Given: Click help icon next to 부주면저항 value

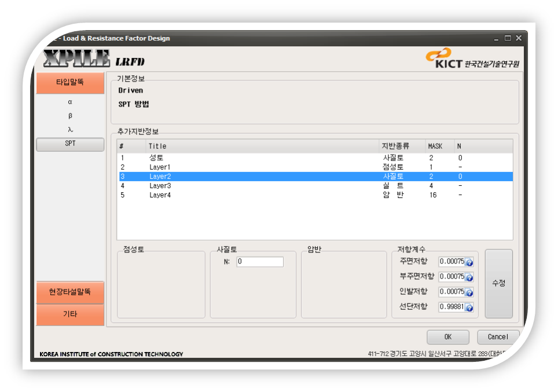Looking at the screenshot, I should click(x=469, y=277).
